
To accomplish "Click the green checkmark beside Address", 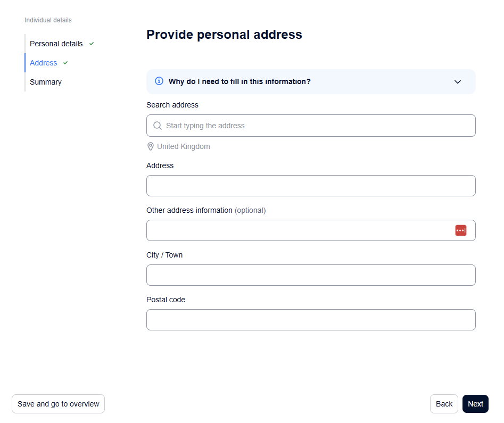I will 65,63.
